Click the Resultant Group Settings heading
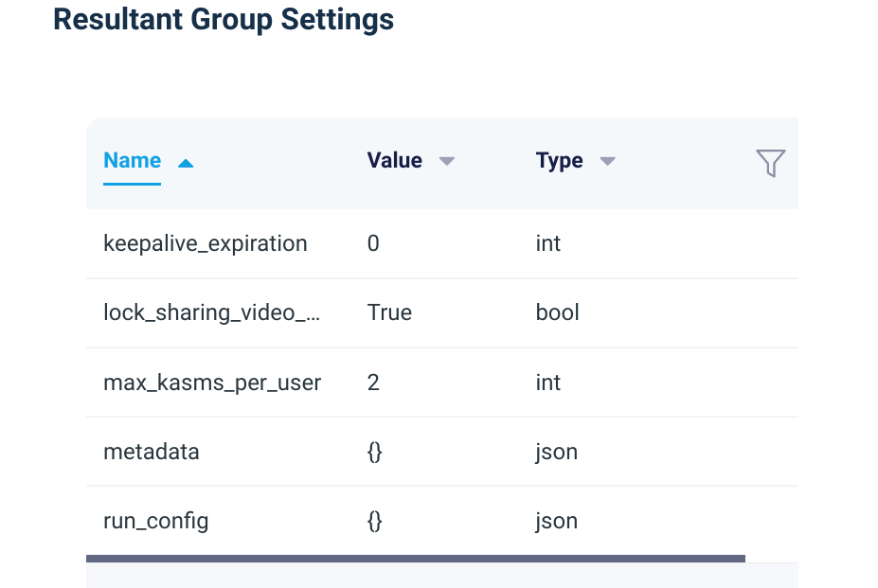 point(224,19)
